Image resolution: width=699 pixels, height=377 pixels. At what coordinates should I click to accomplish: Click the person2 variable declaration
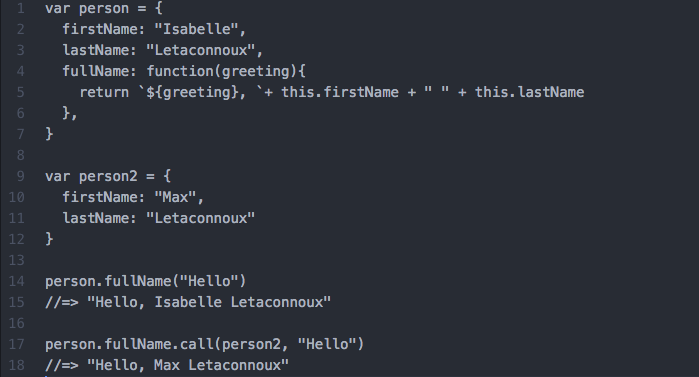pos(108,176)
